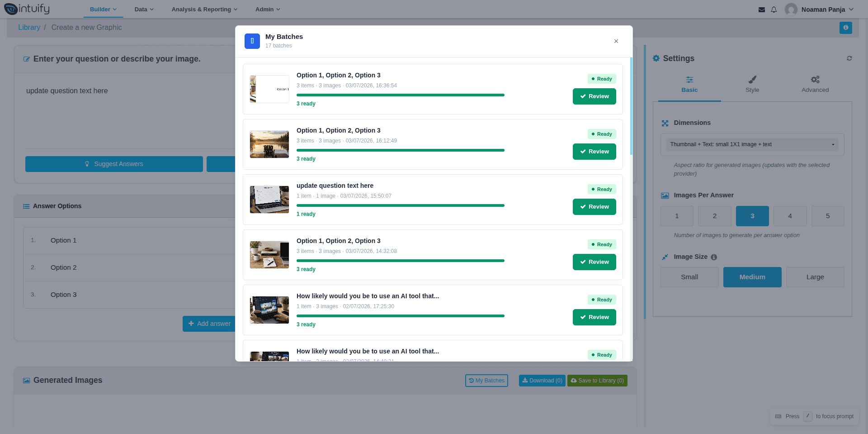Open laptop thumbnail of 15:50:07 batch

tap(269, 200)
